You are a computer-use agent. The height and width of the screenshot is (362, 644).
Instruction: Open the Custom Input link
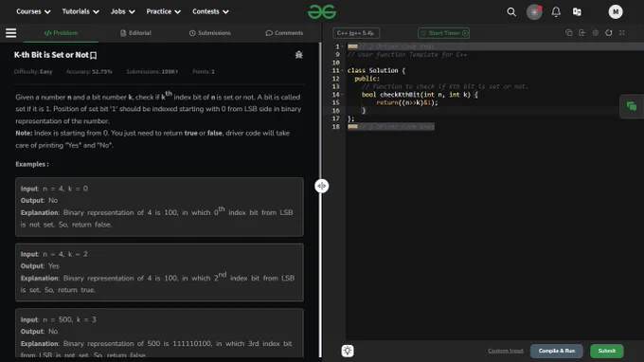(x=506, y=351)
